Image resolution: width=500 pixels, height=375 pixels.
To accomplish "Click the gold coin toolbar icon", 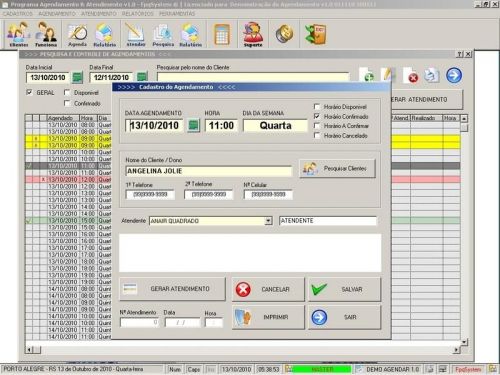I will 284,34.
